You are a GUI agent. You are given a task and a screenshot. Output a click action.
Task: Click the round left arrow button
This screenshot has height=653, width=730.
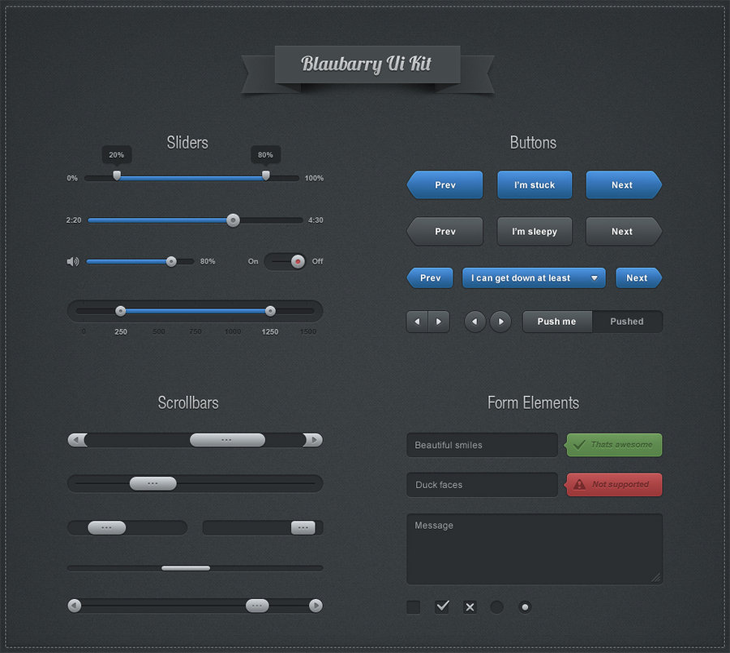coord(475,322)
